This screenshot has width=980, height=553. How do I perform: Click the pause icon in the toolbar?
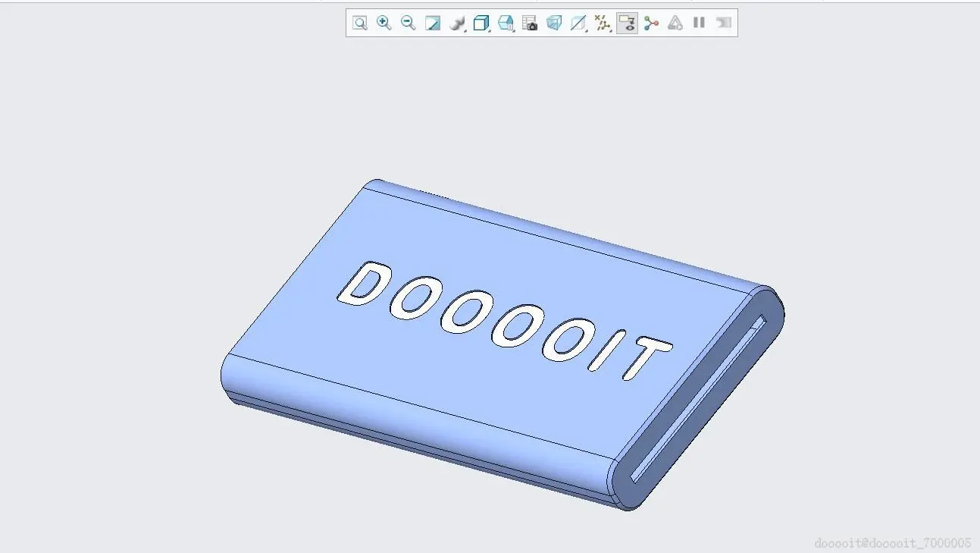tap(699, 23)
